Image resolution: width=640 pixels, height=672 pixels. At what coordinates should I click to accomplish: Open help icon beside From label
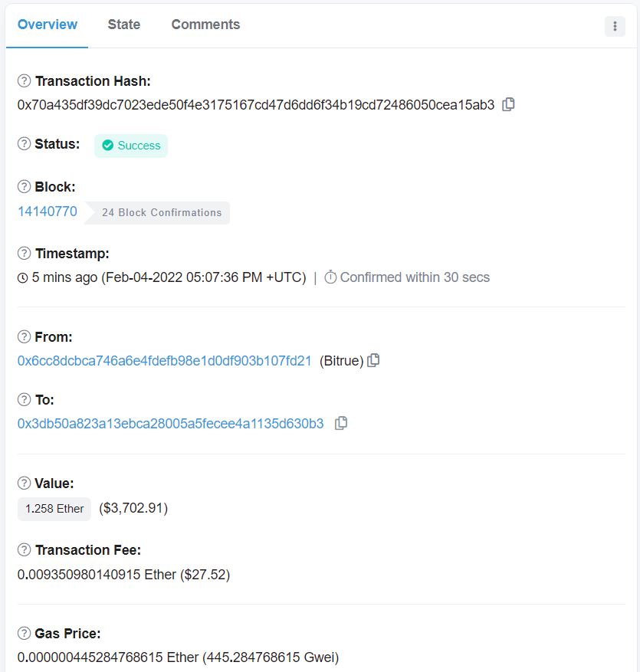pyautogui.click(x=24, y=337)
